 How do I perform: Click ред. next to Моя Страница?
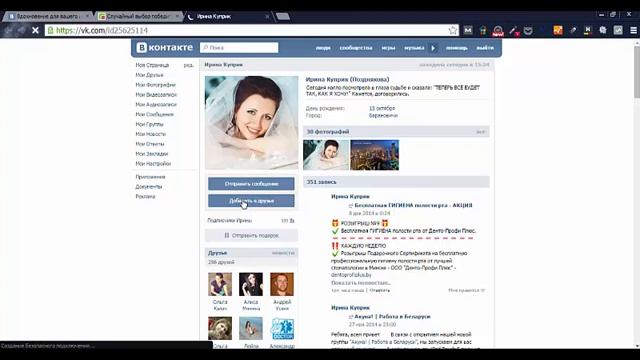189,65
